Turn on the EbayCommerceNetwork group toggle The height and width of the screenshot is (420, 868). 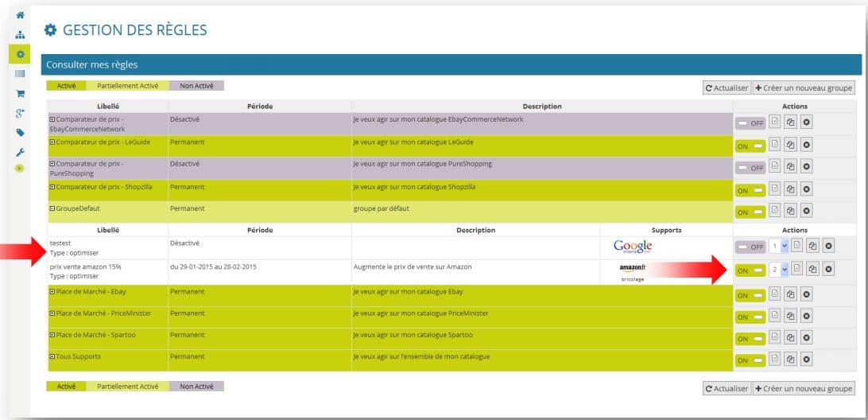pos(750,123)
